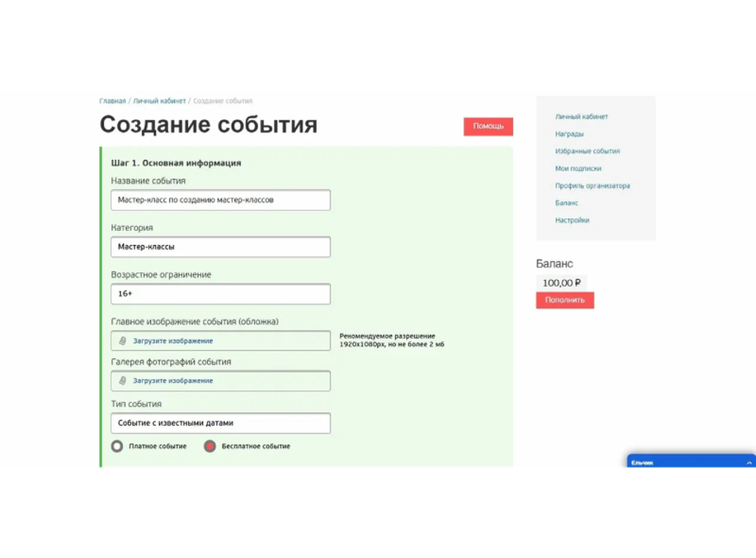Click the red Помощь button
The image size is (756, 558).
coord(488,126)
